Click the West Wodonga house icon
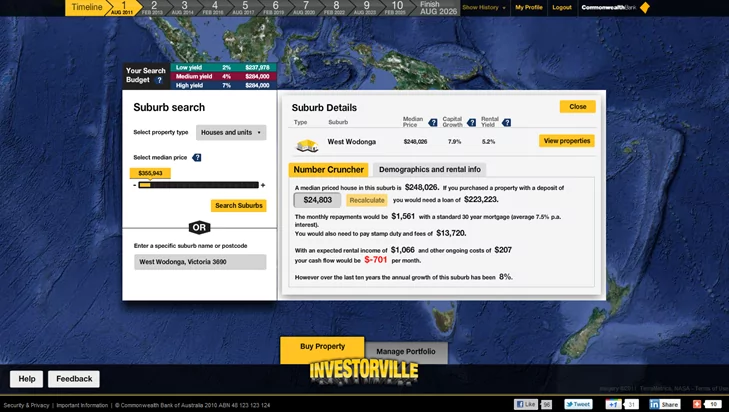The image size is (729, 412). [x=307, y=145]
